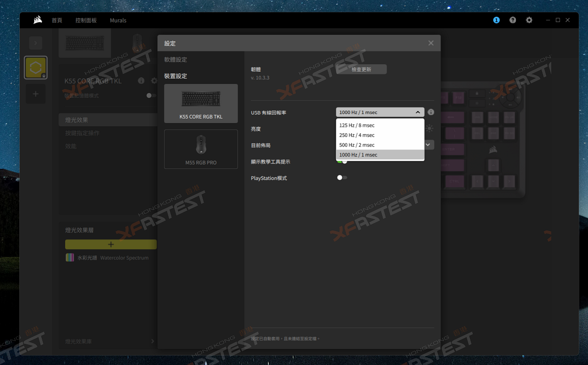Expand the 燈光效果庫 chevron

point(153,341)
